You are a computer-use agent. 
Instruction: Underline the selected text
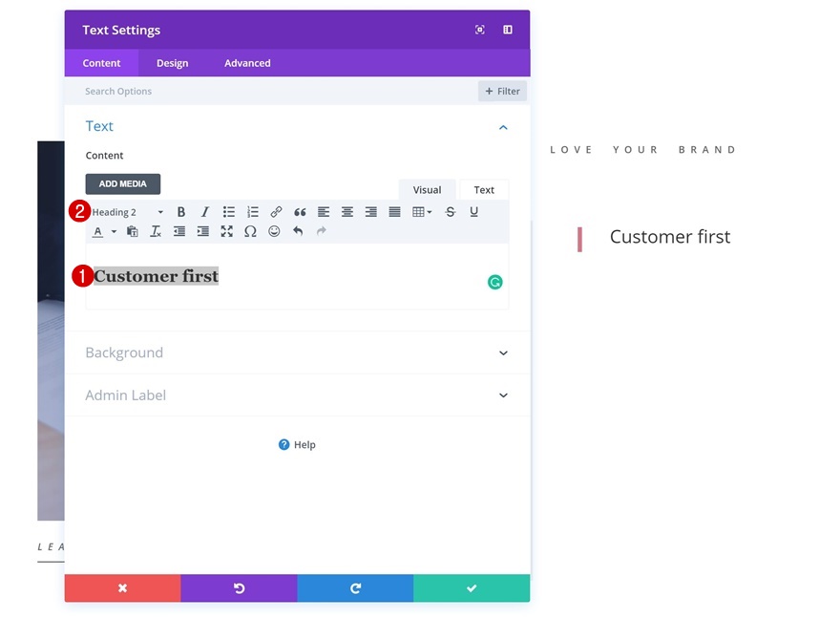[473, 212]
